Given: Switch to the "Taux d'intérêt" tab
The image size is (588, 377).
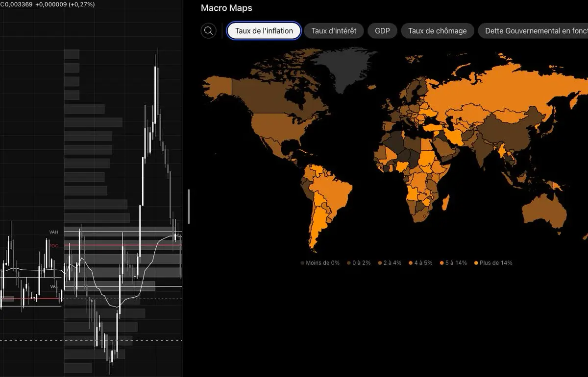Looking at the screenshot, I should pyautogui.click(x=334, y=31).
